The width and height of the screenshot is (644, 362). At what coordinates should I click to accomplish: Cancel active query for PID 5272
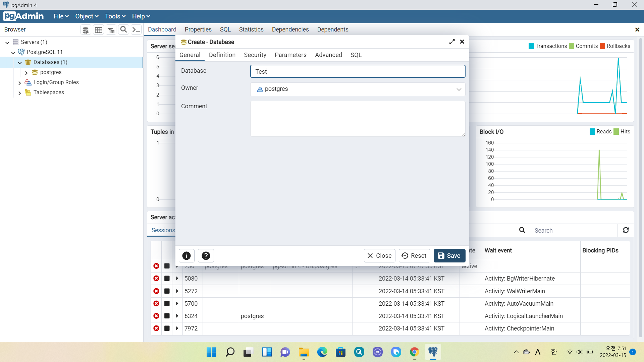click(x=167, y=291)
